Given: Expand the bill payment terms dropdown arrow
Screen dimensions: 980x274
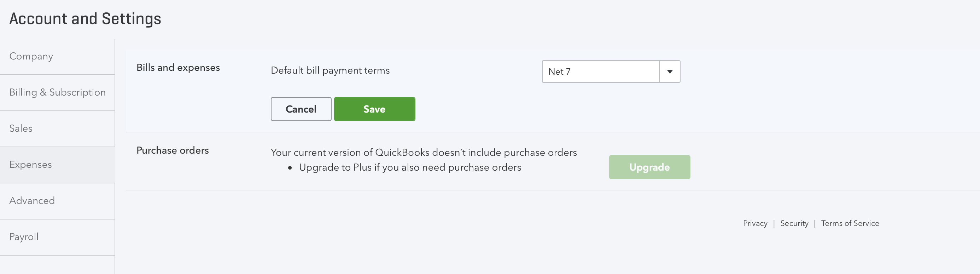Looking at the screenshot, I should coord(670,72).
